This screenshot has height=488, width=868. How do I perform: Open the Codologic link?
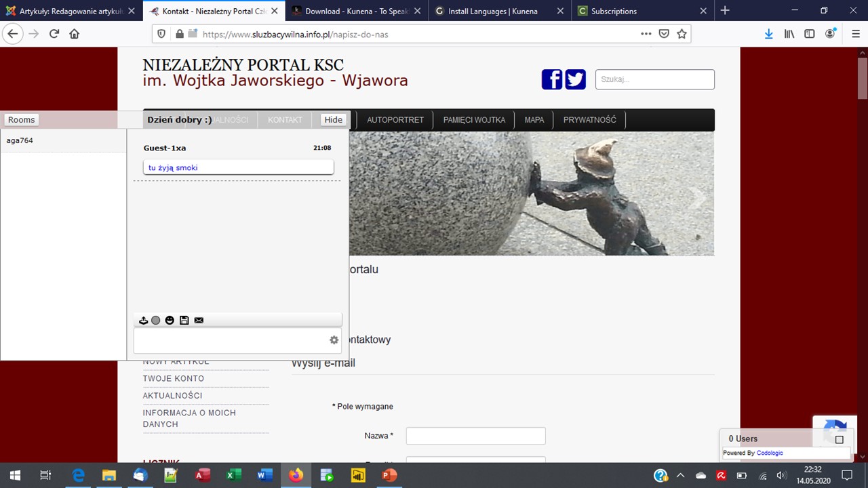tap(770, 453)
